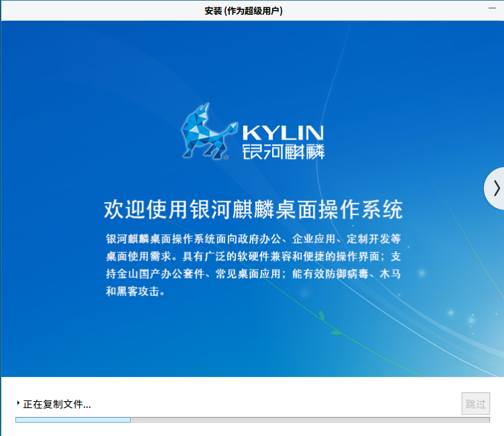Expand the 正在复制文件 details triangle
The height and width of the screenshot is (436, 504).
pos(18,403)
